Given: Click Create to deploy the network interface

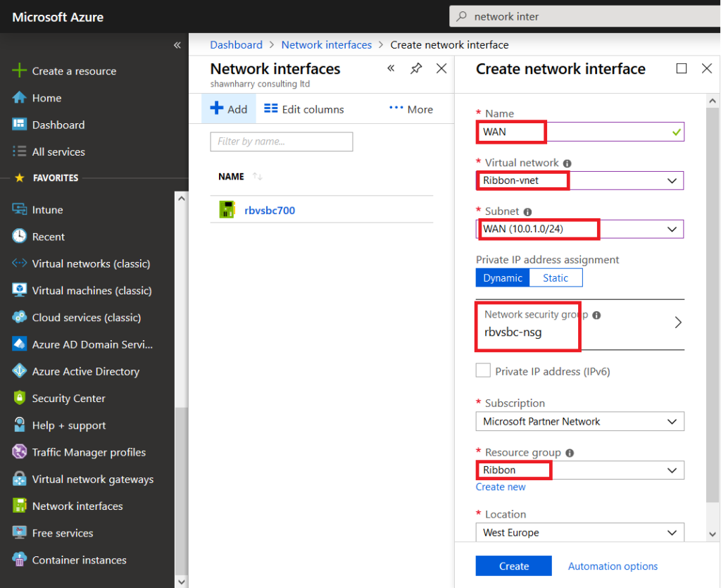Looking at the screenshot, I should (x=513, y=565).
